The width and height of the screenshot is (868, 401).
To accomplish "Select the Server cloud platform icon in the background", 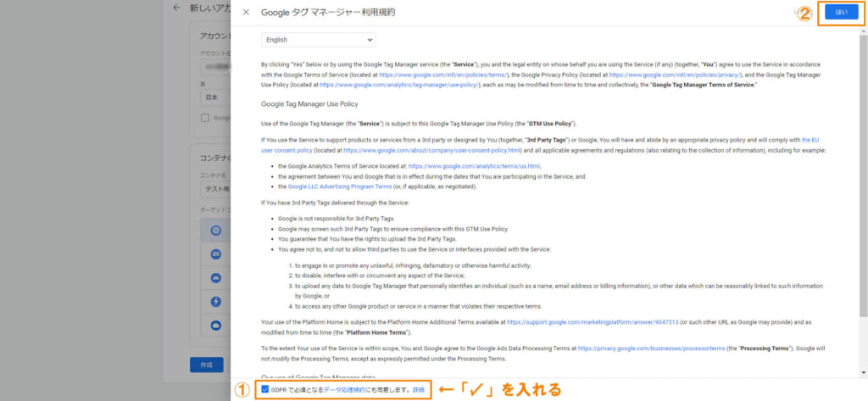I will pyautogui.click(x=216, y=326).
